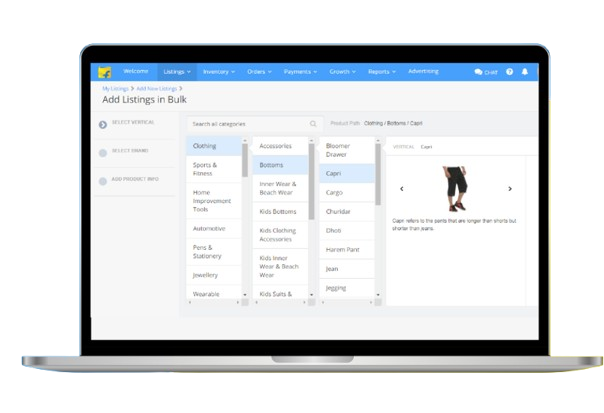
Task: Click the Add Product Info step circle
Action: [x=102, y=181]
